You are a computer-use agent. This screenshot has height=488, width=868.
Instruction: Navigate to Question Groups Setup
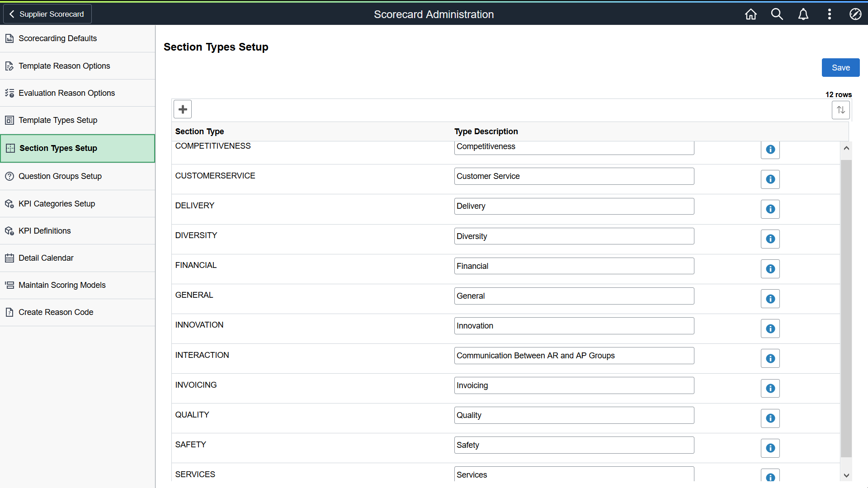point(60,176)
